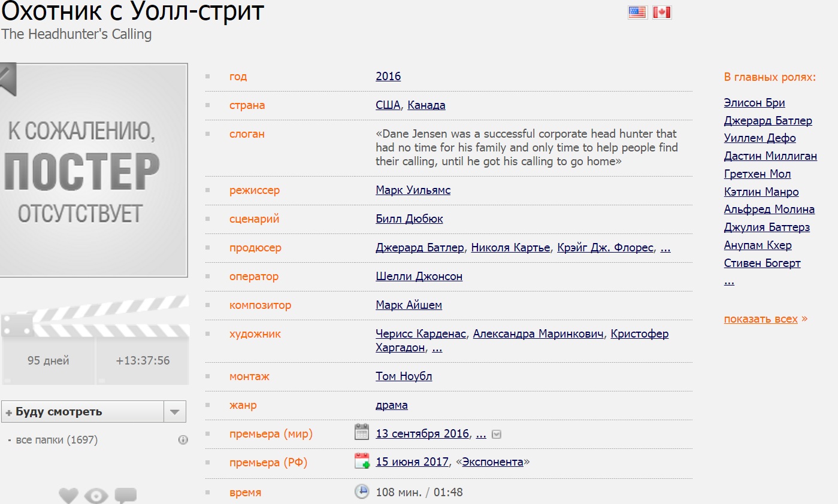
Task: Click the info icon beside все папки
Action: pyautogui.click(x=183, y=440)
